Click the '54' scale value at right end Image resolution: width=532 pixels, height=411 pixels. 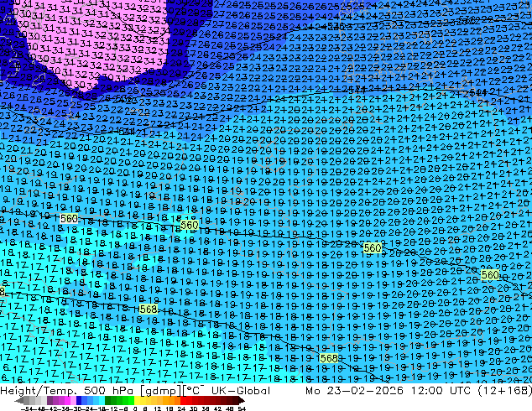click(242, 409)
